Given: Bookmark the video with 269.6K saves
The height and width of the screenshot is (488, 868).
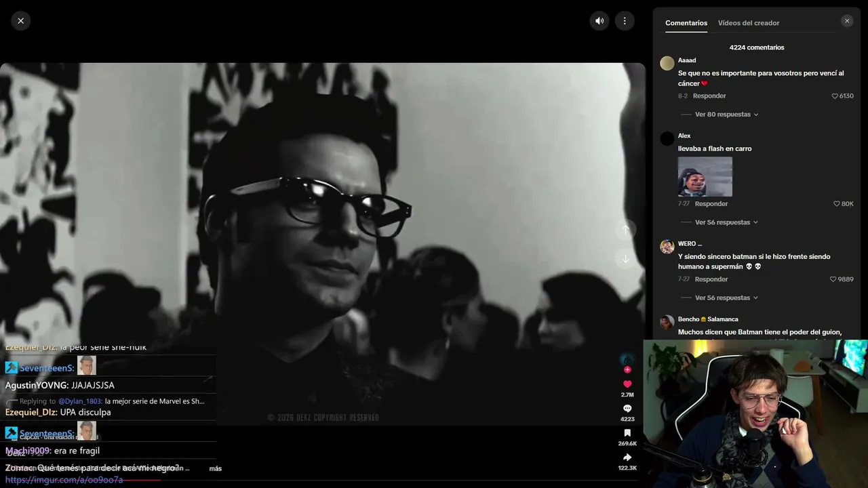Looking at the screenshot, I should pos(627,433).
